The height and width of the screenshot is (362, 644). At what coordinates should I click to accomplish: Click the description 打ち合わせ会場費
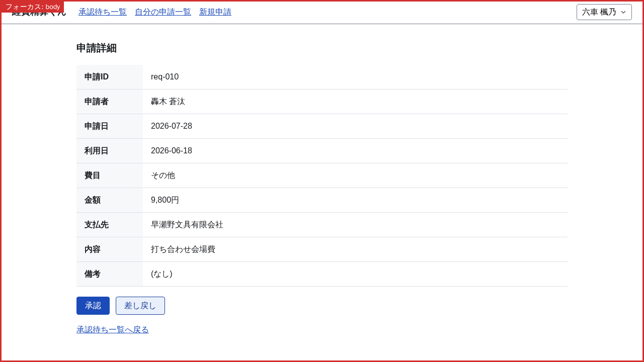[x=183, y=249]
